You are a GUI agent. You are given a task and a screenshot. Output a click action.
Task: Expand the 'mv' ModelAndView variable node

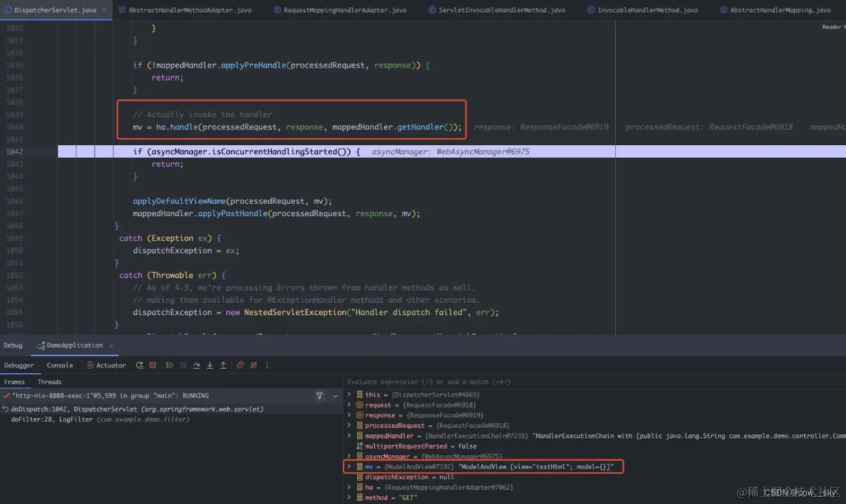pyautogui.click(x=349, y=467)
